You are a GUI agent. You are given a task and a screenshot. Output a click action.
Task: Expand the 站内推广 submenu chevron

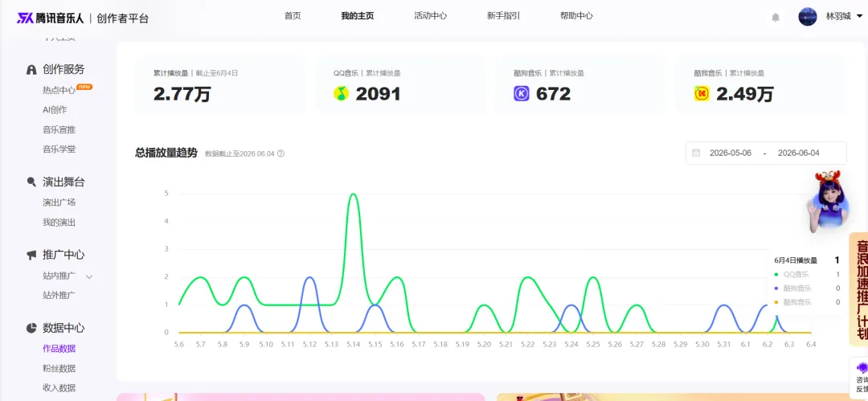(x=88, y=276)
